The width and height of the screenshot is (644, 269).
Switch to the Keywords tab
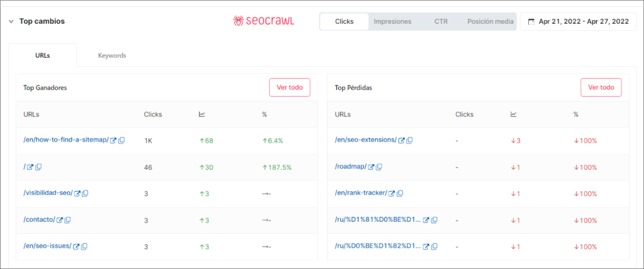[x=112, y=55]
